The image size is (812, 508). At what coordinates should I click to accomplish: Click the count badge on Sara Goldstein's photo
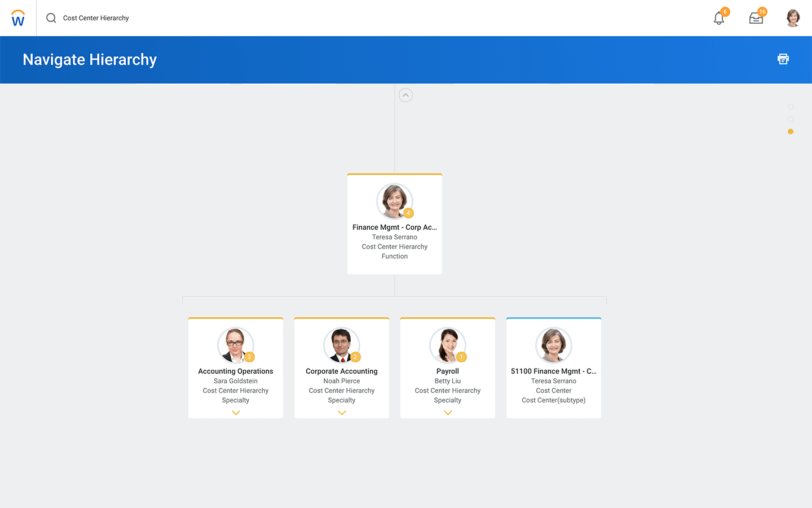[249, 357]
